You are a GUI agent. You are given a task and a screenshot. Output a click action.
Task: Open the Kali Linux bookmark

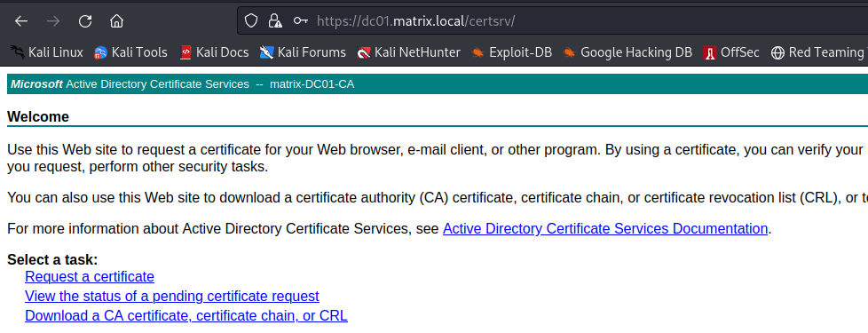point(48,52)
